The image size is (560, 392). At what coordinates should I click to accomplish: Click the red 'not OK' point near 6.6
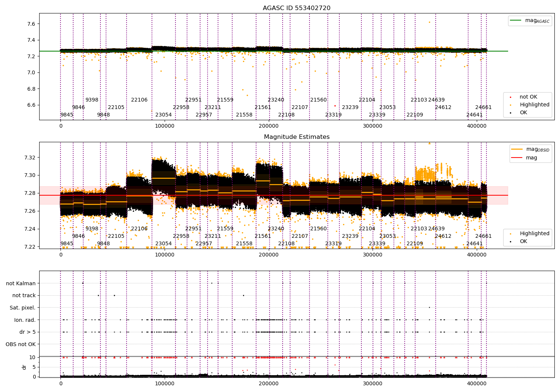(335, 106)
